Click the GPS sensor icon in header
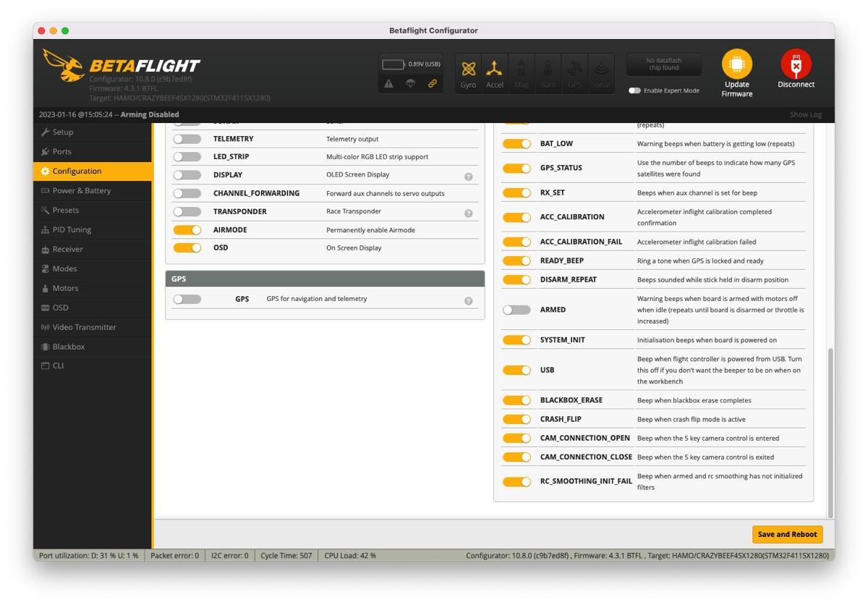The width and height of the screenshot is (868, 605). (x=574, y=73)
